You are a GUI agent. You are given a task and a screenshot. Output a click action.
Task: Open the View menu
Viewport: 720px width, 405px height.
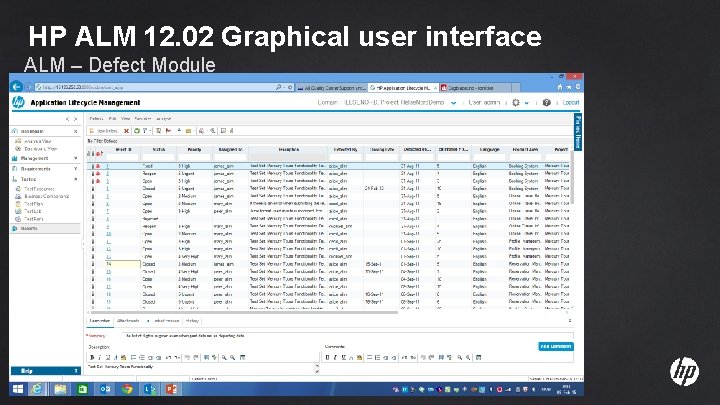125,119
